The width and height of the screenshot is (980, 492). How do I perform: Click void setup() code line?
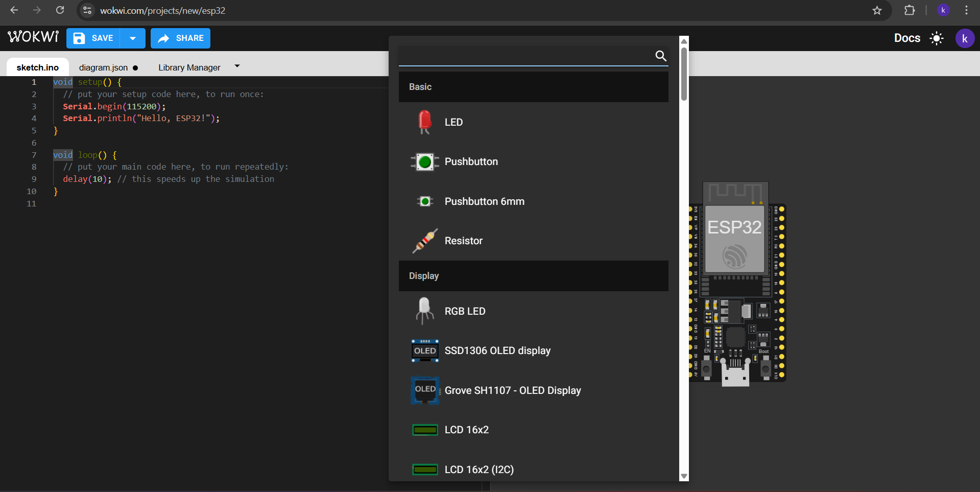[87, 82]
